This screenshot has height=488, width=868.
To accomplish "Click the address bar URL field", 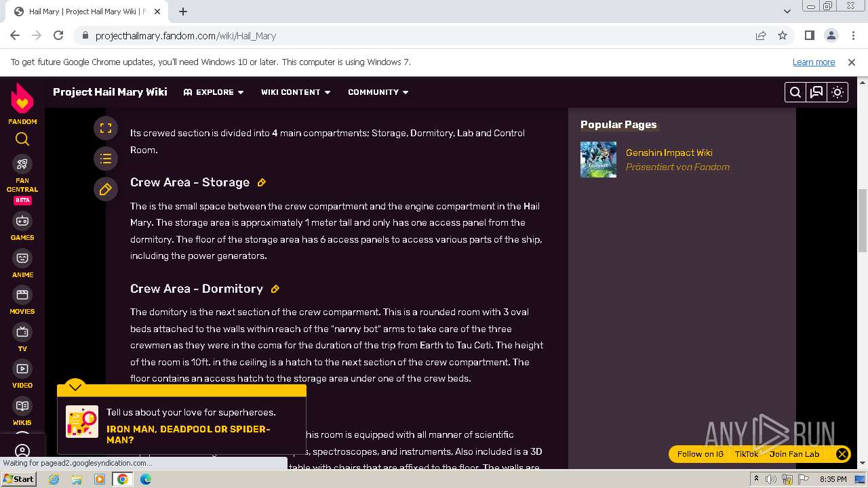I will tap(420, 36).
